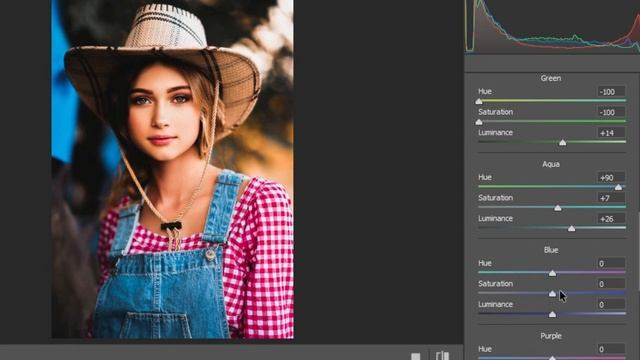Click the Green Hue slider handle

pos(479,102)
